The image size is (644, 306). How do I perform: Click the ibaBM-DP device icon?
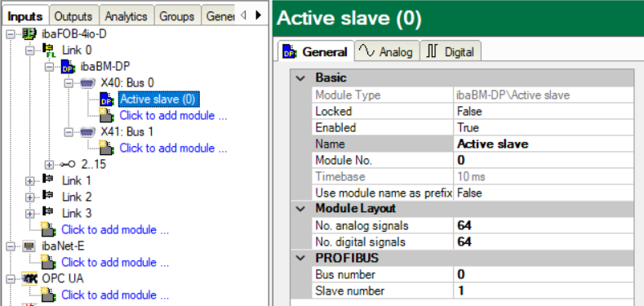(68, 67)
